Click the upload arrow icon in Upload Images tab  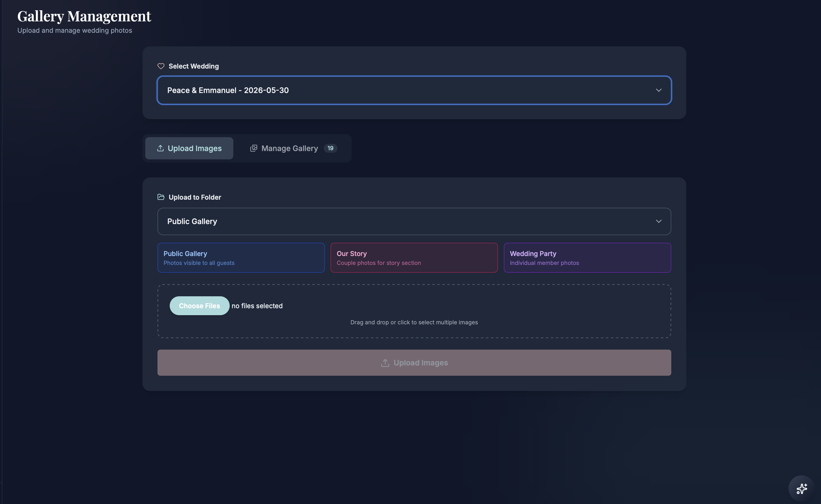160,148
